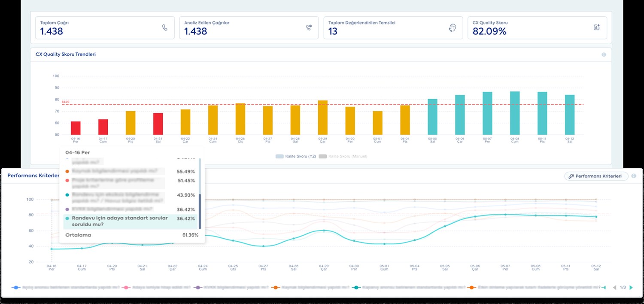644x304 pixels.
Task: Toggle Kalite Skoru (YZ) legend series
Action: pyautogui.click(x=296, y=156)
